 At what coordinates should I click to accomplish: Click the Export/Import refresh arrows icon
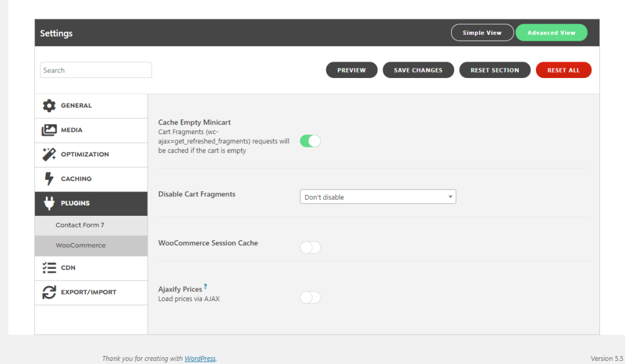coord(49,292)
